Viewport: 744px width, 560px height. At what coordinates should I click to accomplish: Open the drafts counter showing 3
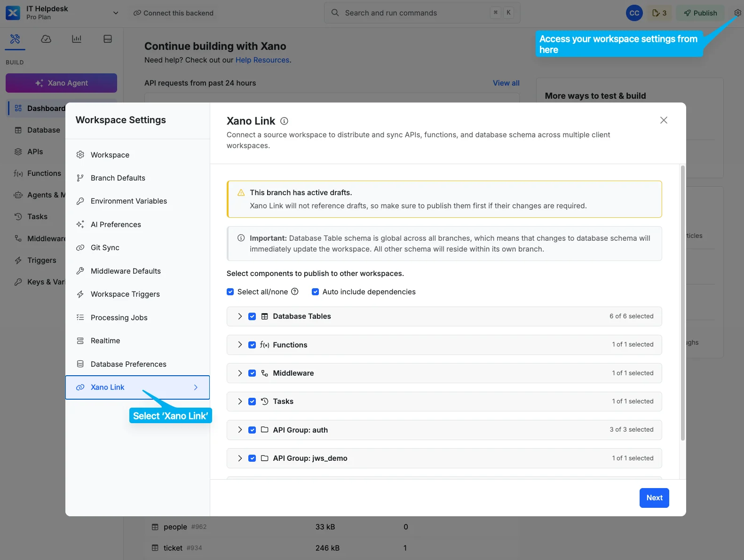(659, 13)
